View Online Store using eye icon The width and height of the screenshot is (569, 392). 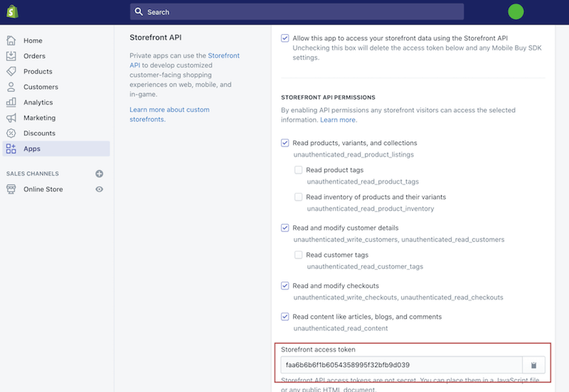[99, 189]
